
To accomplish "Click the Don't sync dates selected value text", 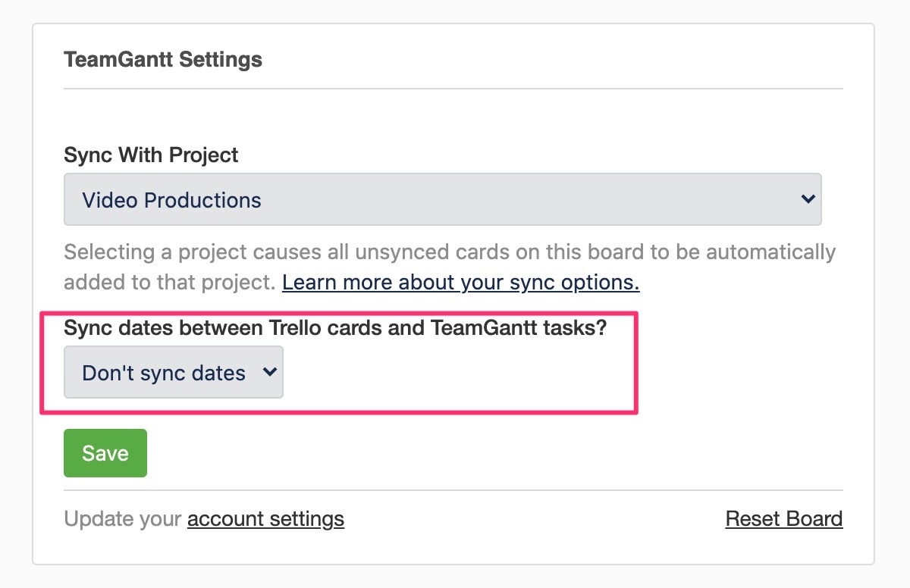I will coord(163,373).
